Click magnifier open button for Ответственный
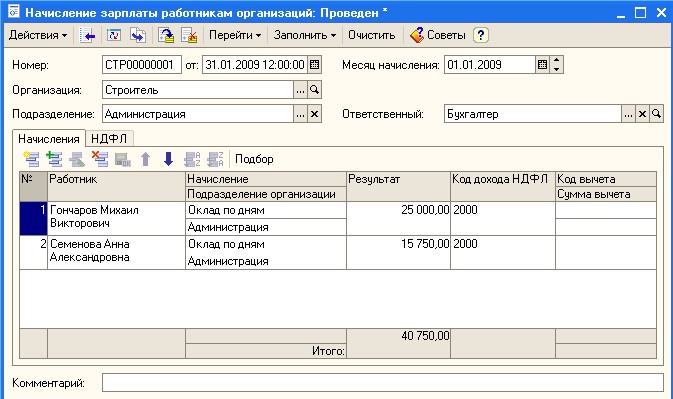 657,114
